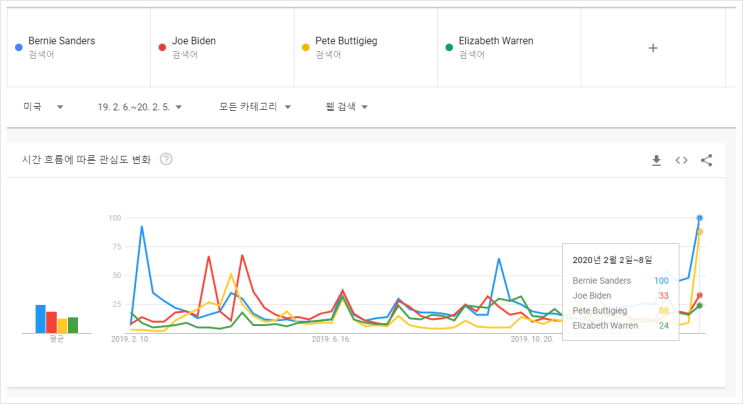The image size is (743, 404).
Task: Open the help question mark icon
Action: click(166, 159)
